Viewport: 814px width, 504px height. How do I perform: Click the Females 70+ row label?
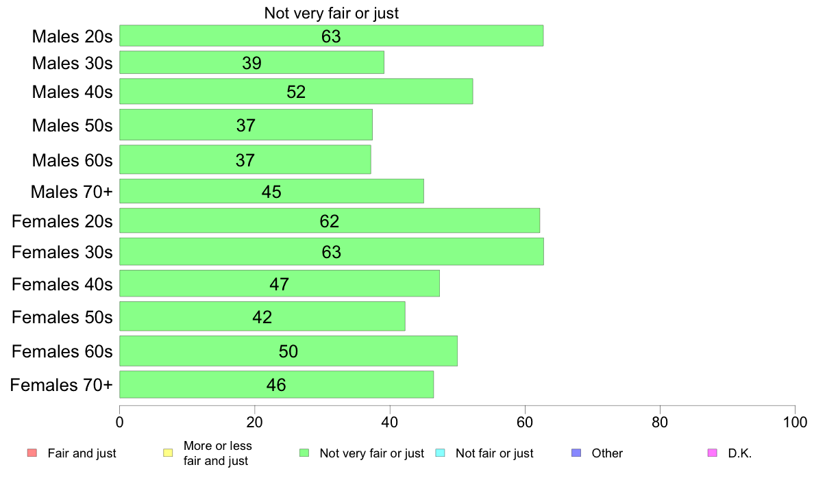coord(61,385)
